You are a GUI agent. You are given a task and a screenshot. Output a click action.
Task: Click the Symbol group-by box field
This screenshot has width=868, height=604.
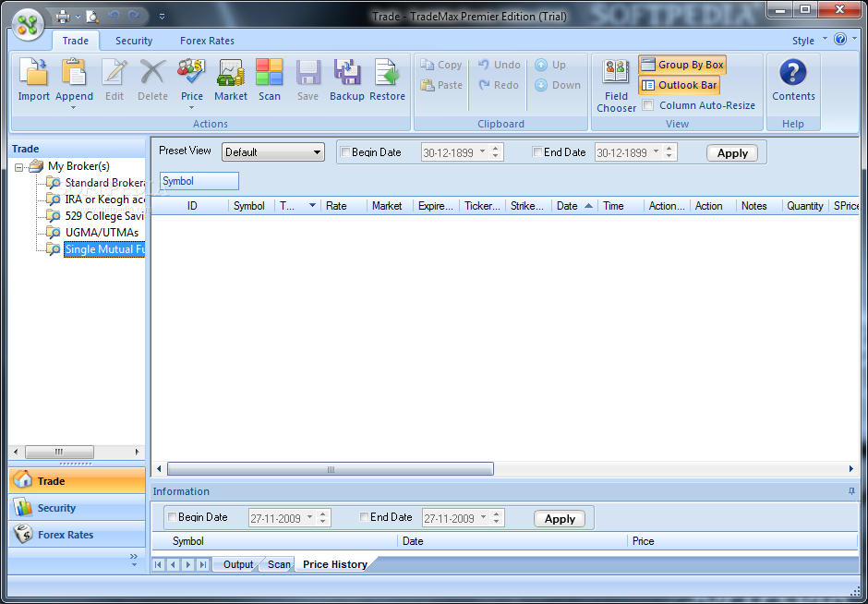199,181
